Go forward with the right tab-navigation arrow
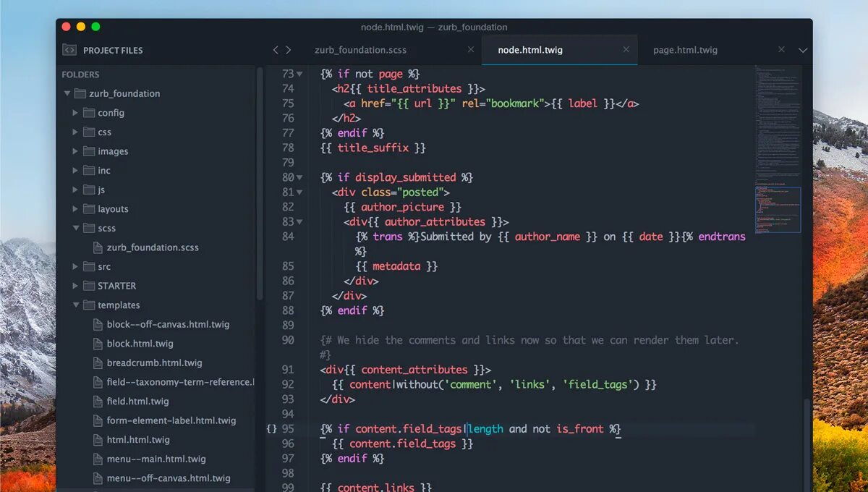868x492 pixels. click(289, 50)
